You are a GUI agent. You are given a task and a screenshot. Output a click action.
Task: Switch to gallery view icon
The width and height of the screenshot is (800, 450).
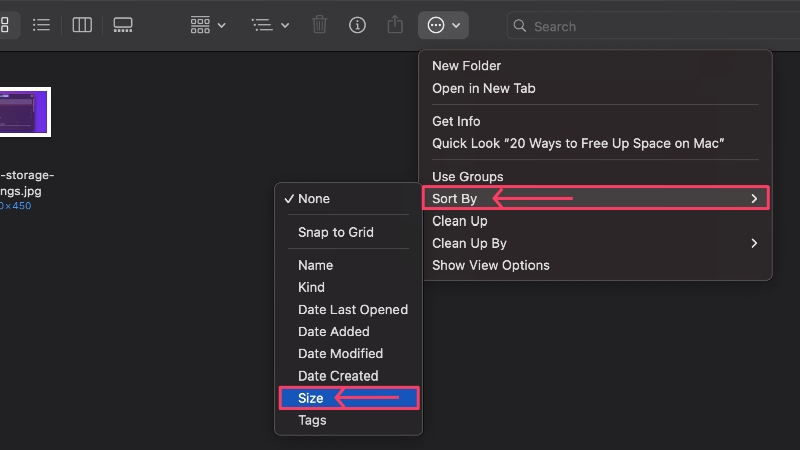pyautogui.click(x=122, y=25)
